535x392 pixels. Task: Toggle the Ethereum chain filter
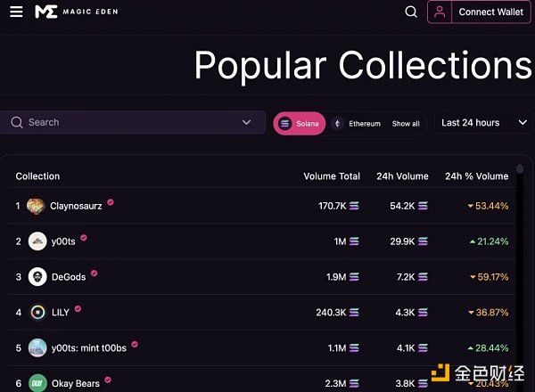click(x=357, y=124)
